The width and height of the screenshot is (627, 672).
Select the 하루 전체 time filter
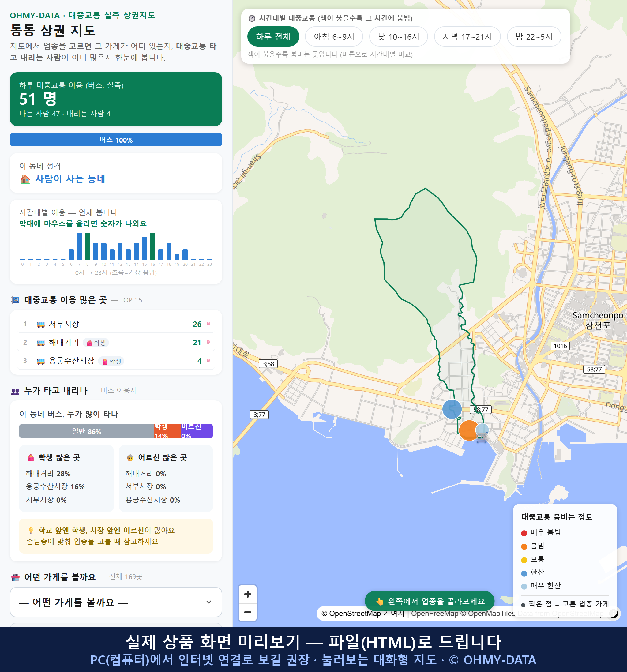(x=273, y=36)
